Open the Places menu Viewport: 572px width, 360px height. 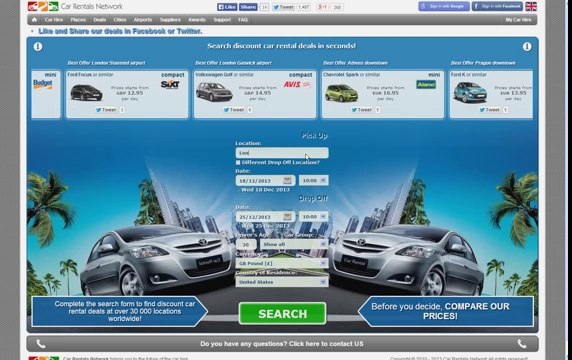tap(78, 20)
